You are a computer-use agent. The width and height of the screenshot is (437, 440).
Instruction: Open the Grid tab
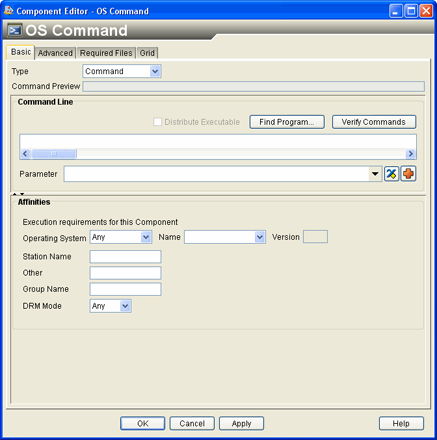pos(147,53)
